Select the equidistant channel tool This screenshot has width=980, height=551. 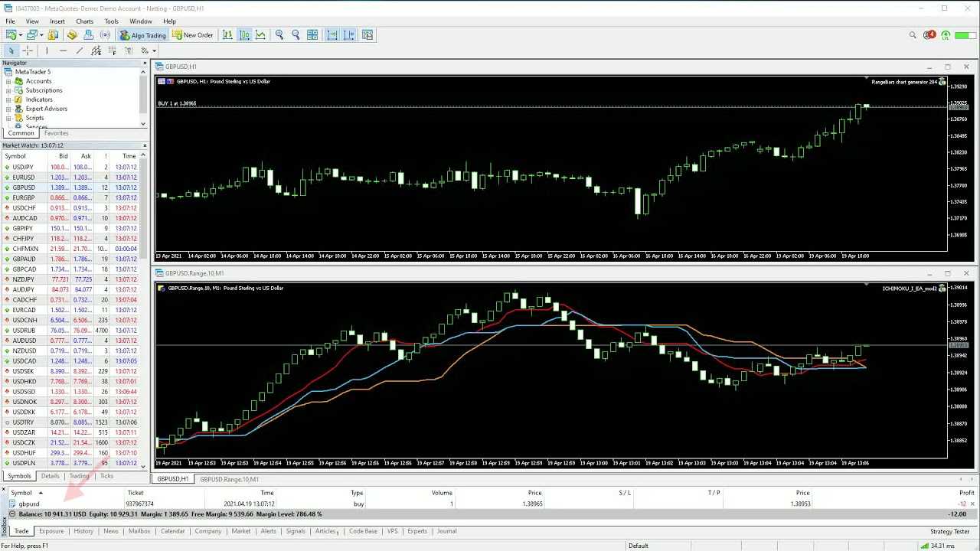[x=96, y=51]
